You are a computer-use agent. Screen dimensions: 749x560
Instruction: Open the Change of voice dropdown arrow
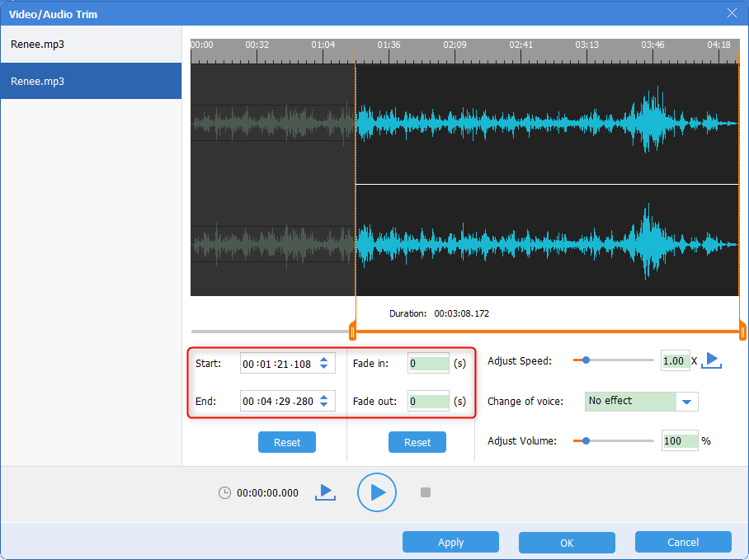(687, 402)
